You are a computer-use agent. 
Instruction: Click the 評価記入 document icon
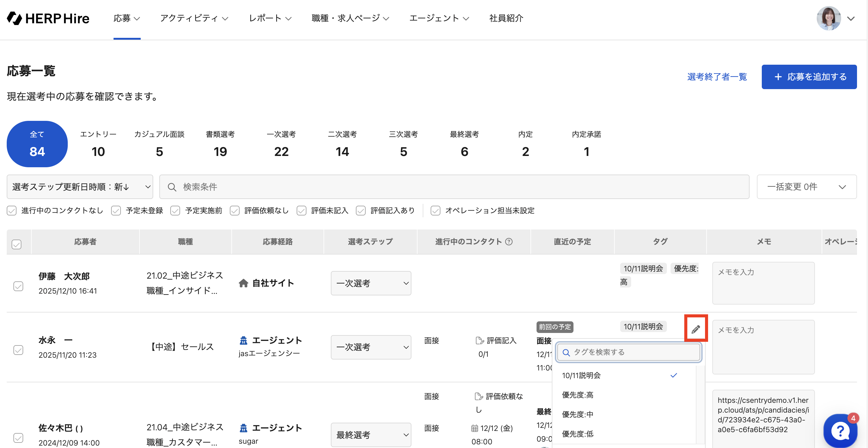tap(479, 341)
